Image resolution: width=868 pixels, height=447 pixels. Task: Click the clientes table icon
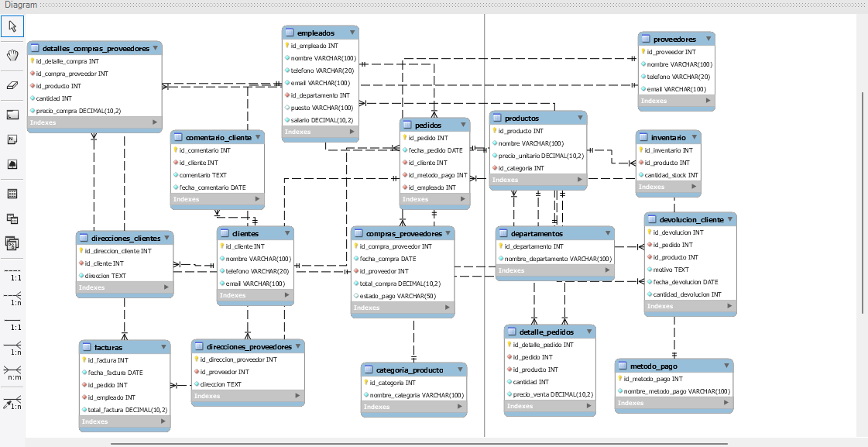225,233
